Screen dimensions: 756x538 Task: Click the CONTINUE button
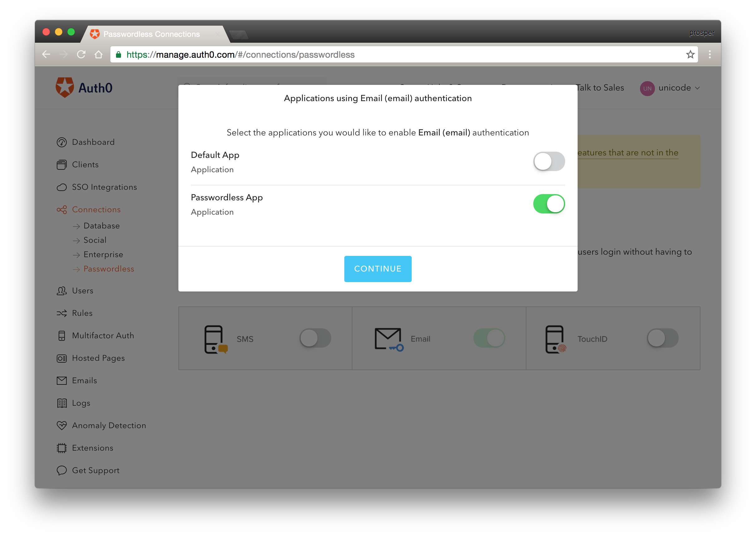coord(378,268)
